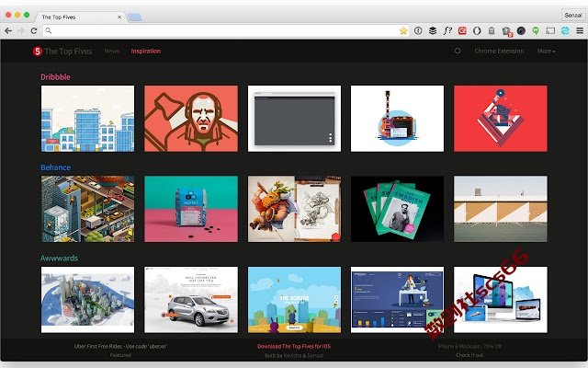Image resolution: width=588 pixels, height=368 pixels.
Task: Select the Inspiration nav item
Action: tap(146, 52)
